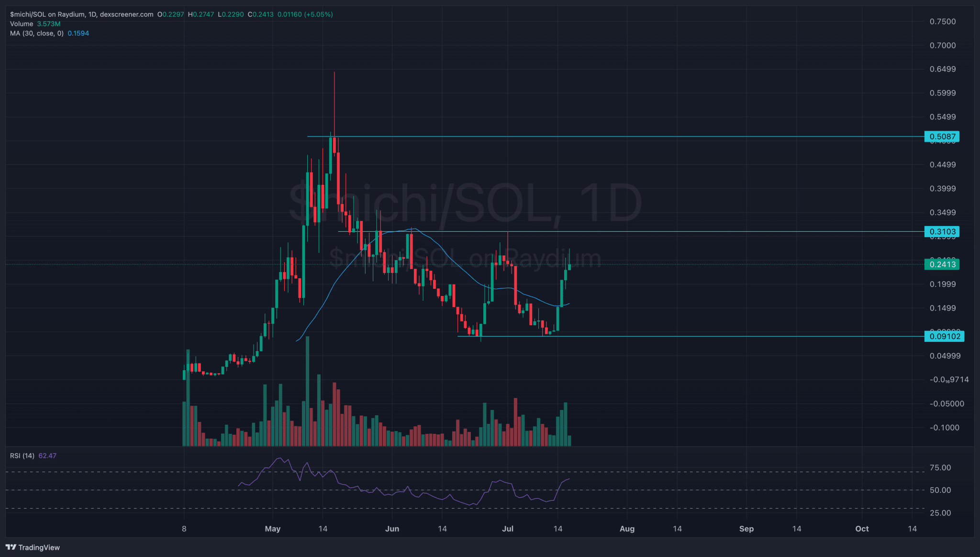Screen dimensions: 980x557
Task: Click the Oct label on time axis
Action: [862, 529]
